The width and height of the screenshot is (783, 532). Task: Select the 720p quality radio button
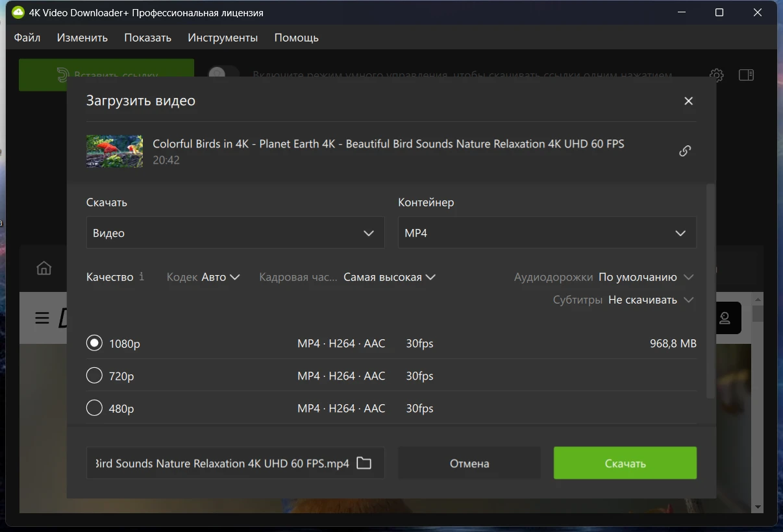tap(95, 376)
